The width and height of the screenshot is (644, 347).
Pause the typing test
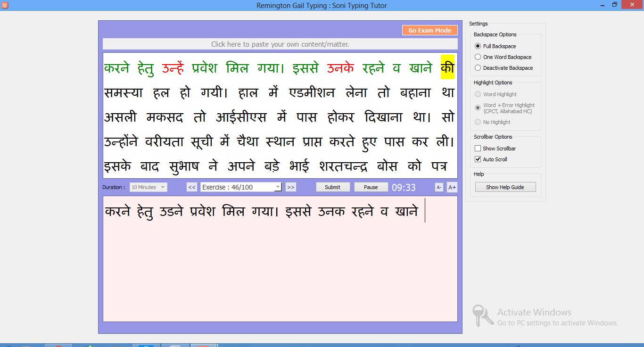(x=371, y=187)
